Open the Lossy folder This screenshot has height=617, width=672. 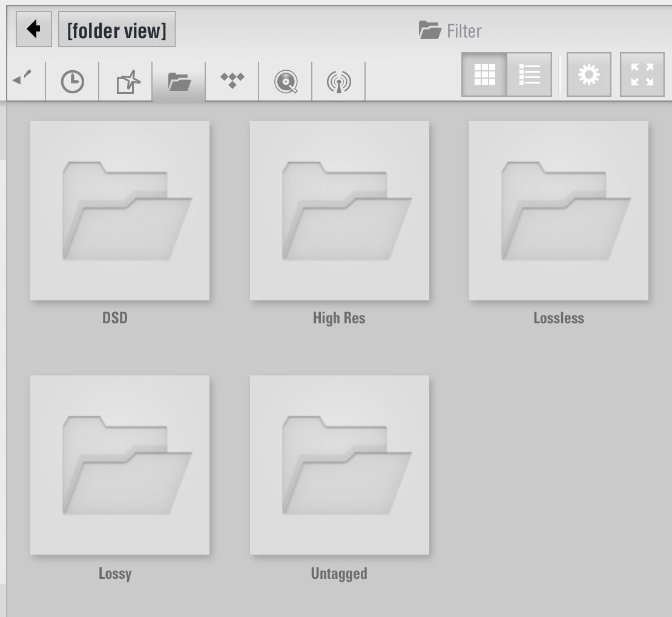[x=120, y=465]
